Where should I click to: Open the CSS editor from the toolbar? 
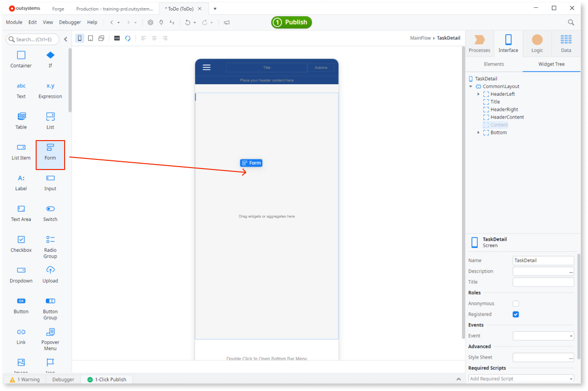117,38
